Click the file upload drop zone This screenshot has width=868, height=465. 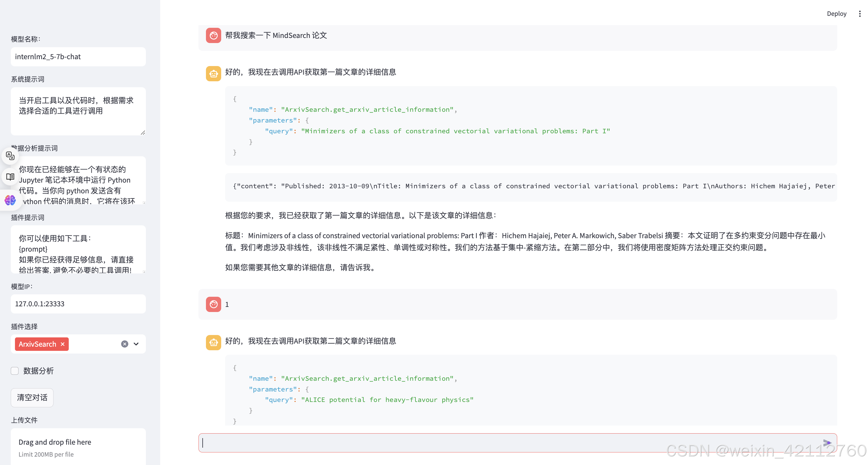pyautogui.click(x=78, y=447)
